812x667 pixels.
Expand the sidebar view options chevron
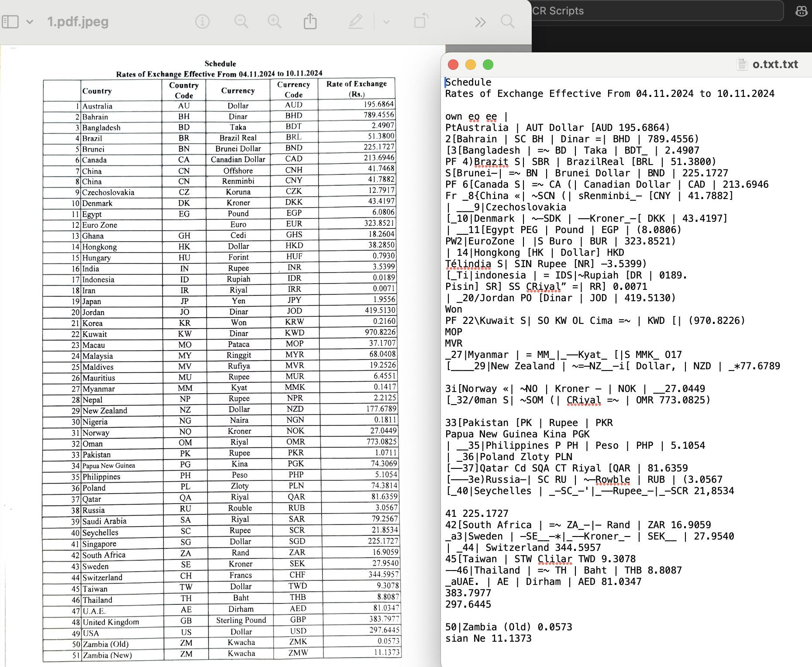[x=30, y=21]
